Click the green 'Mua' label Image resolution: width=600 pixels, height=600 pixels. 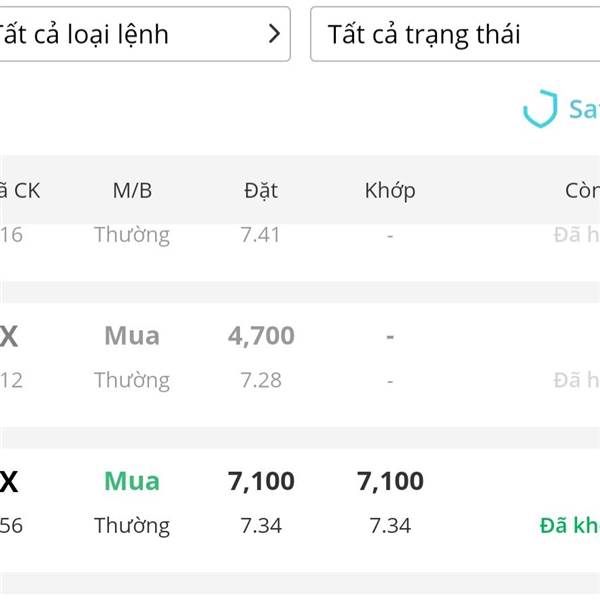(x=132, y=481)
